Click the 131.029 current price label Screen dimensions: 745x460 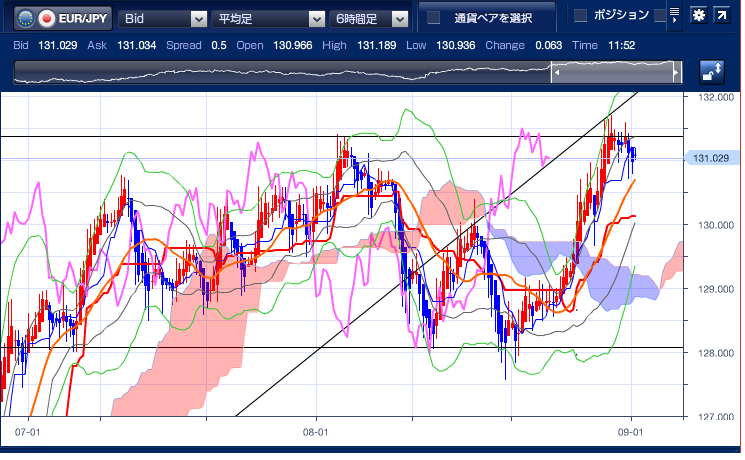pyautogui.click(x=711, y=158)
